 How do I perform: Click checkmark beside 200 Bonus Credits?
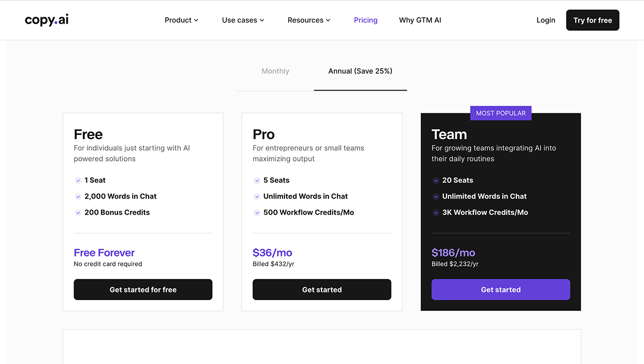[x=78, y=213]
